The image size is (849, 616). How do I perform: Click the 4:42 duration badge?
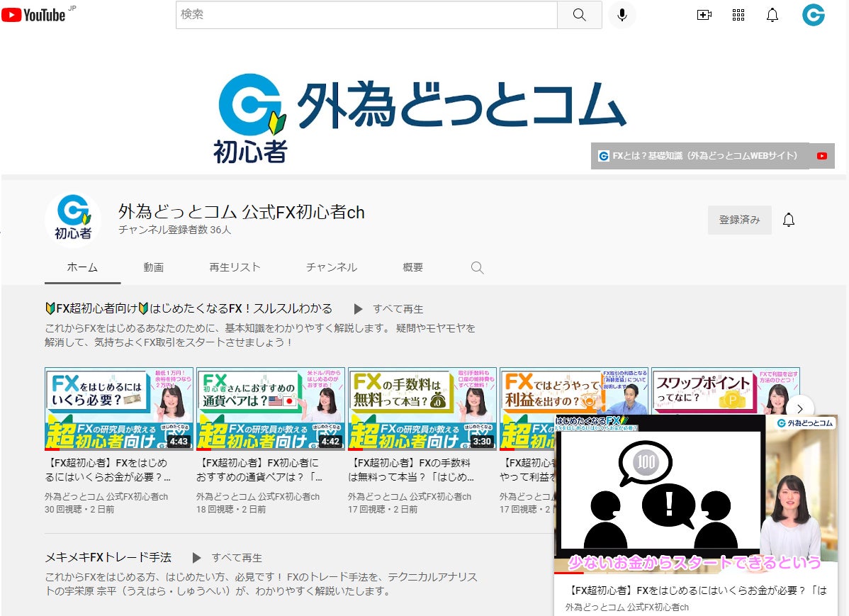pyautogui.click(x=330, y=442)
